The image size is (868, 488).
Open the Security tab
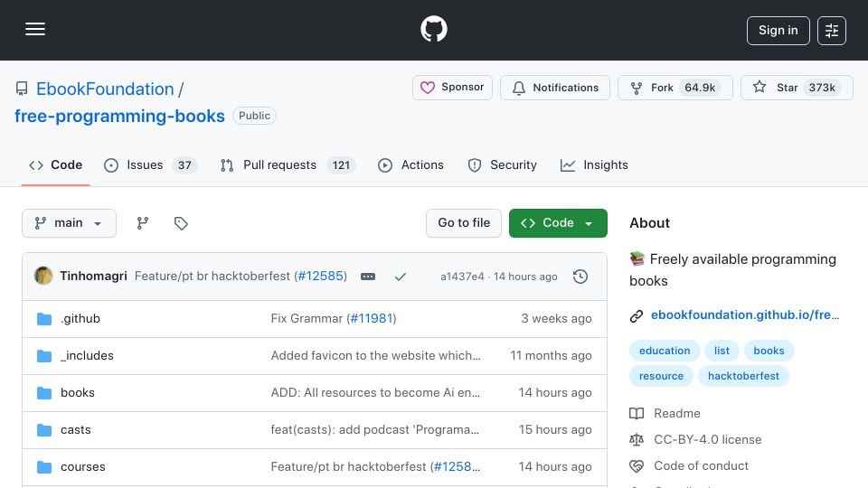coord(503,164)
